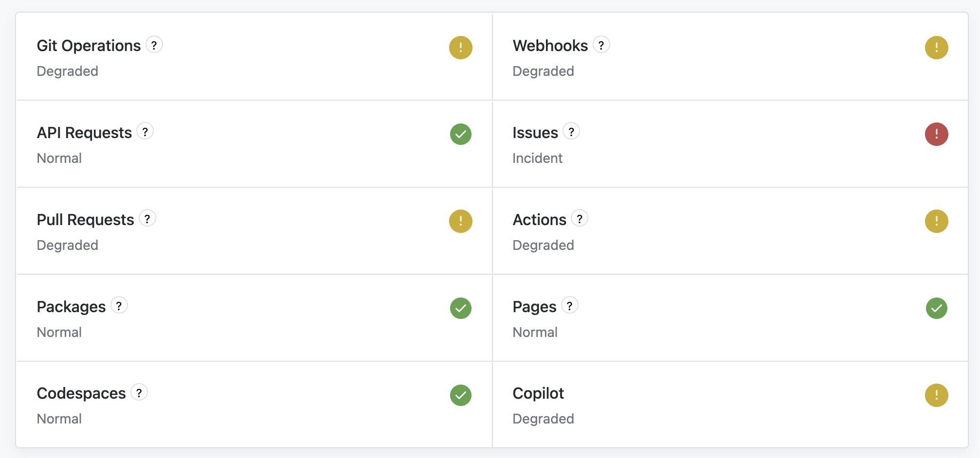Click the Incident status text under Issues

(537, 158)
